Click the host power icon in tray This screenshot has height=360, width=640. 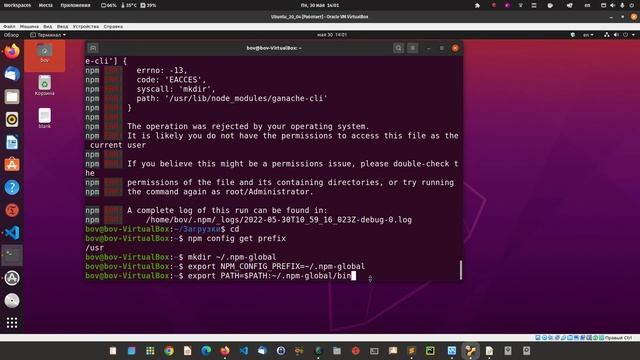[631, 5]
